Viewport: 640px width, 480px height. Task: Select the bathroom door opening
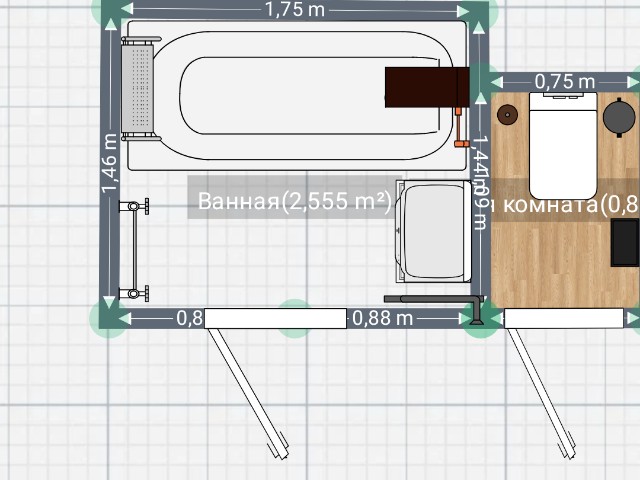(x=275, y=318)
